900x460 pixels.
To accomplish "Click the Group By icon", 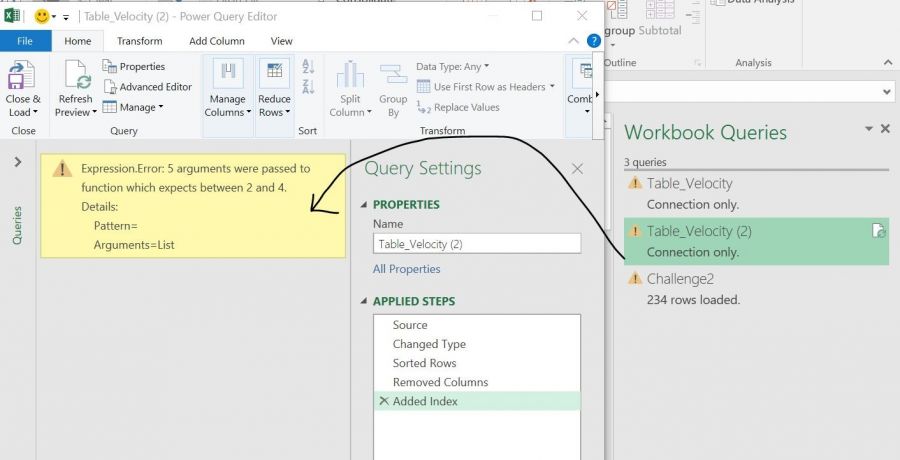I will (393, 75).
